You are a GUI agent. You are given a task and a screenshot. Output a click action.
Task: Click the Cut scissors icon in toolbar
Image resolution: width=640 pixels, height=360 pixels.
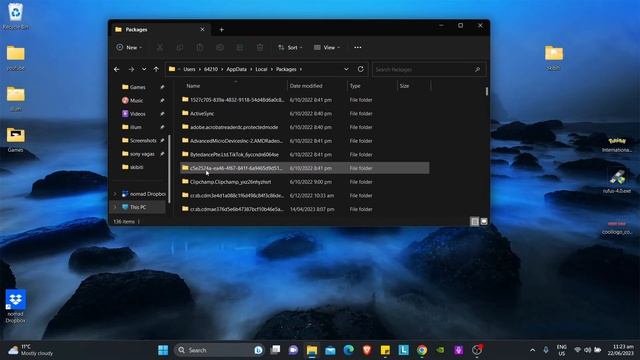tap(160, 48)
